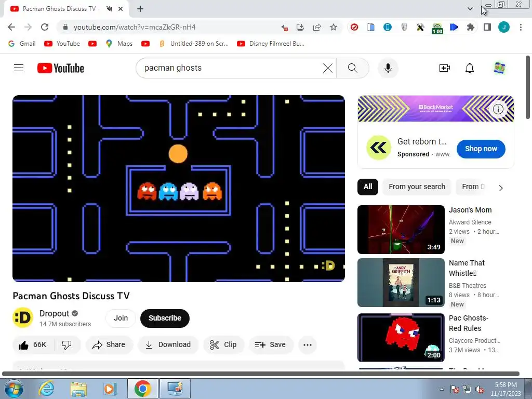Open the Dropout channel name link
This screenshot has width=532, height=399.
pos(54,313)
